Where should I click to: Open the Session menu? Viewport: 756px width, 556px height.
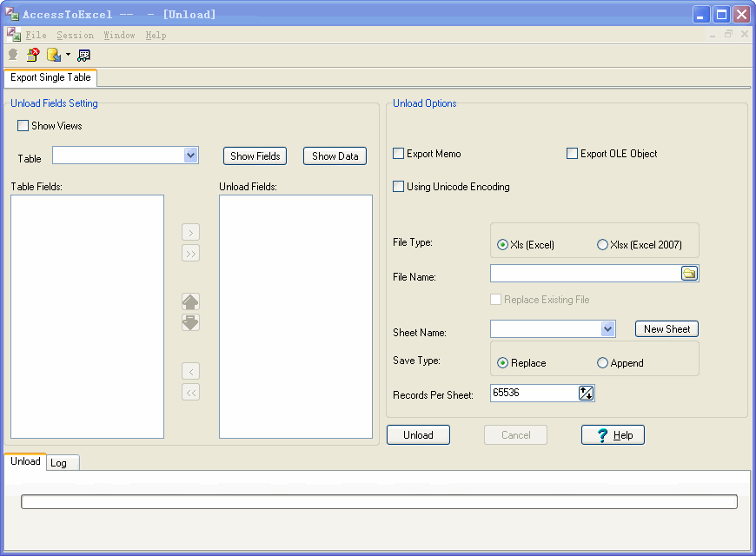point(76,36)
